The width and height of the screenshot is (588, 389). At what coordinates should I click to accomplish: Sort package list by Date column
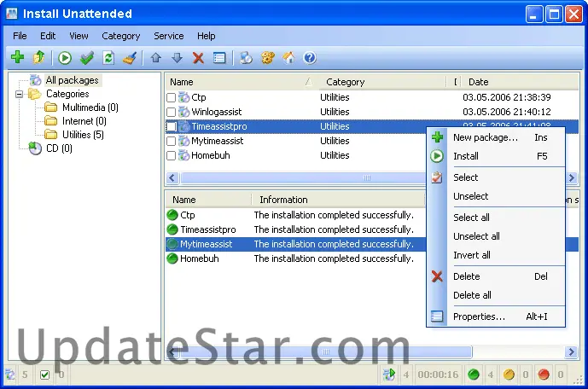(x=520, y=82)
